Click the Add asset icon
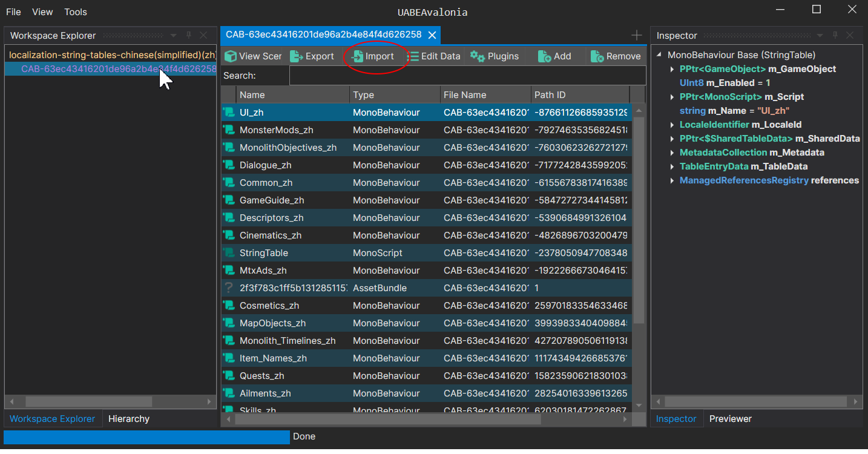Screen dimensions: 868x454 (x=544, y=56)
